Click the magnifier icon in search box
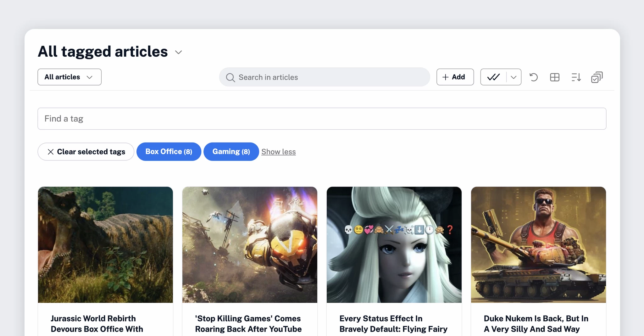Viewport: 644px width, 336px height. click(230, 77)
